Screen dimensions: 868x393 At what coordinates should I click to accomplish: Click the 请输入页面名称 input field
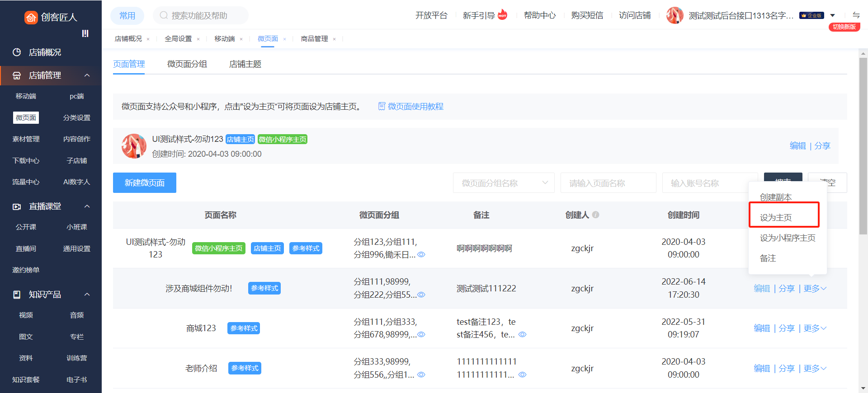click(608, 183)
